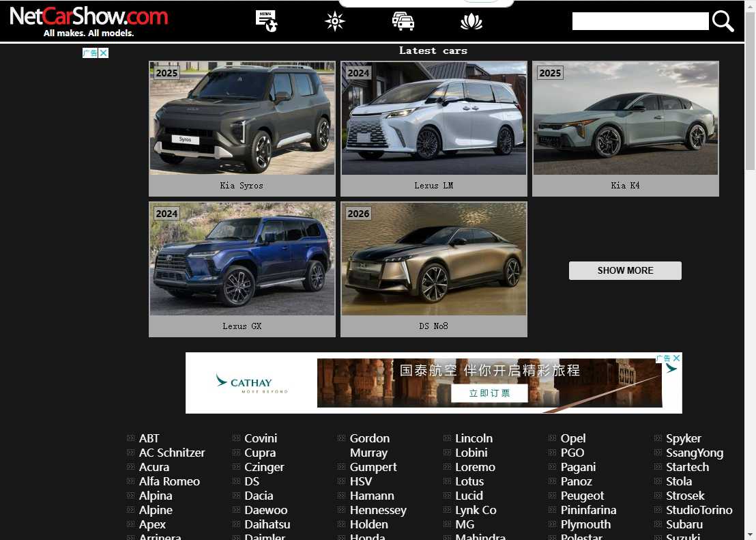The height and width of the screenshot is (540, 756).
Task: Open the Lucid make link
Action: click(x=469, y=496)
